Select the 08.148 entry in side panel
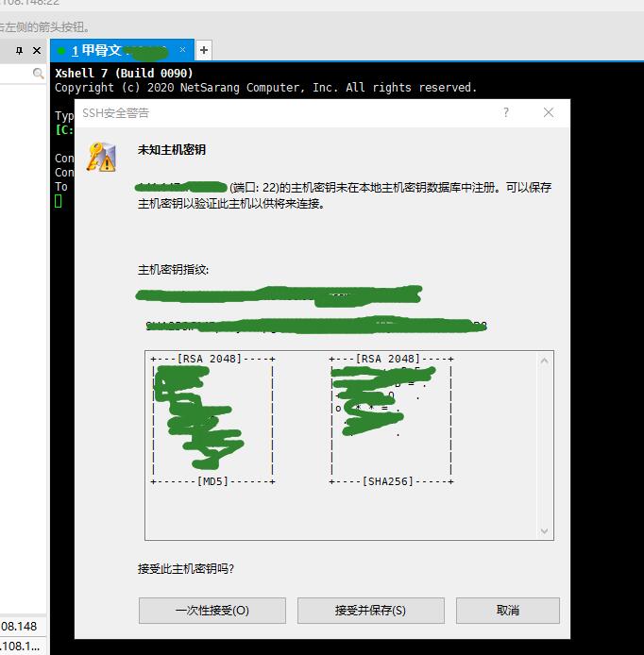This screenshot has width=644, height=655. tap(19, 626)
